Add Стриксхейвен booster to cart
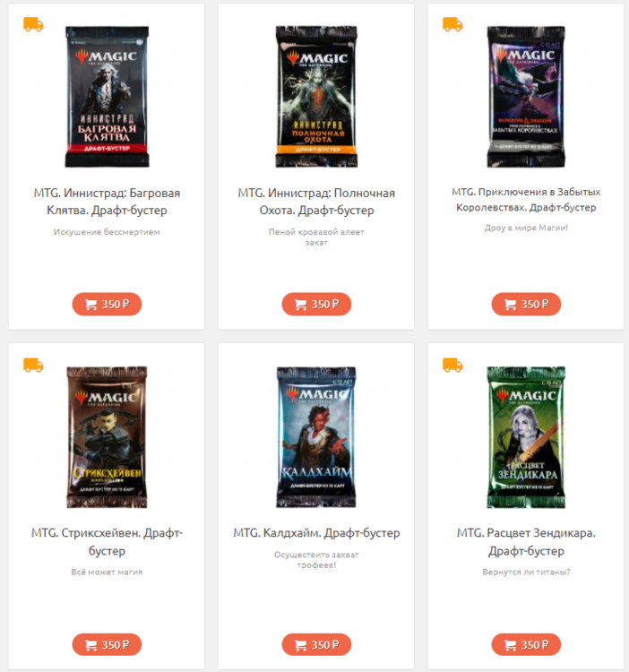629x672 pixels. click(107, 644)
